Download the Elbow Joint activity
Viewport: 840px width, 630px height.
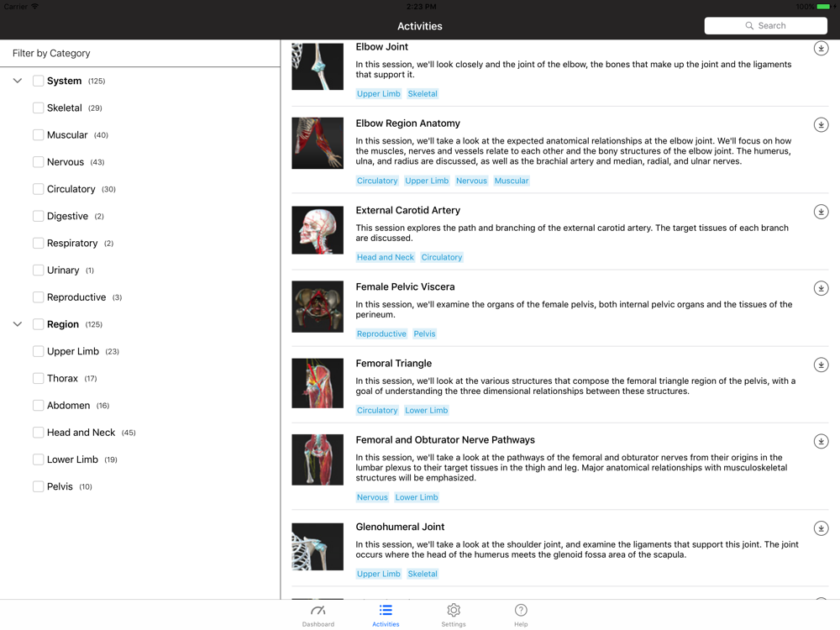click(821, 48)
